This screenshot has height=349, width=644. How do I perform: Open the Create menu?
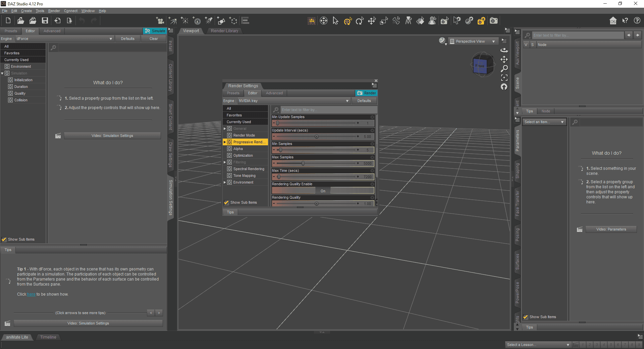[26, 11]
